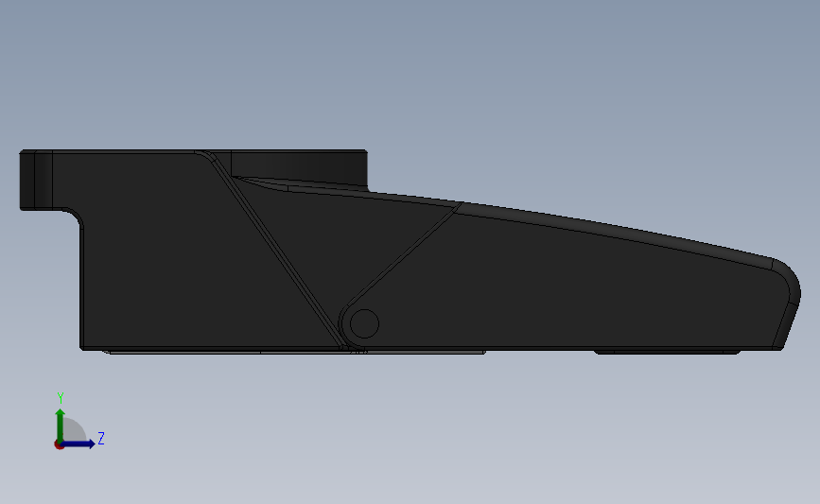This screenshot has height=504, width=820.
Task: Select the circular pivot hole on the model
Action: point(364,323)
